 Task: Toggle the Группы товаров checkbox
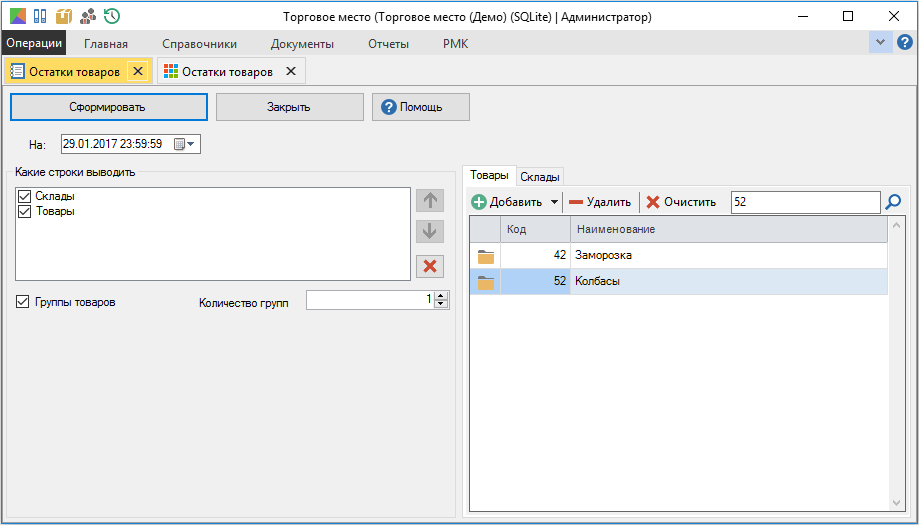22,302
